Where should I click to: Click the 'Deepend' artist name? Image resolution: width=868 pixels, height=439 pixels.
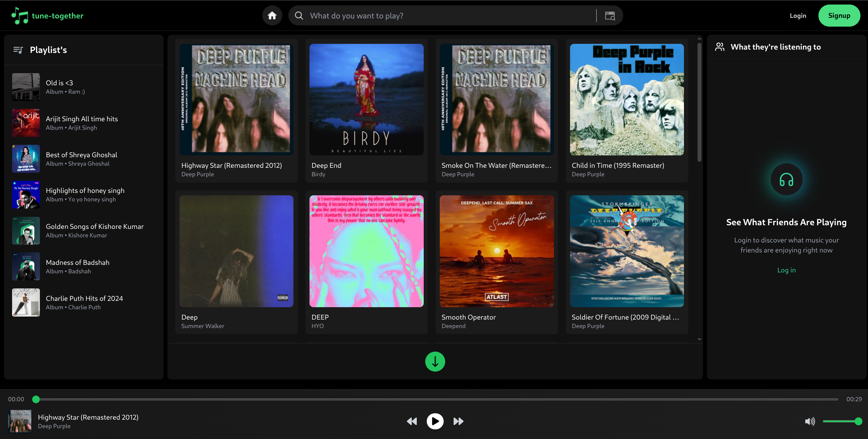tap(453, 326)
